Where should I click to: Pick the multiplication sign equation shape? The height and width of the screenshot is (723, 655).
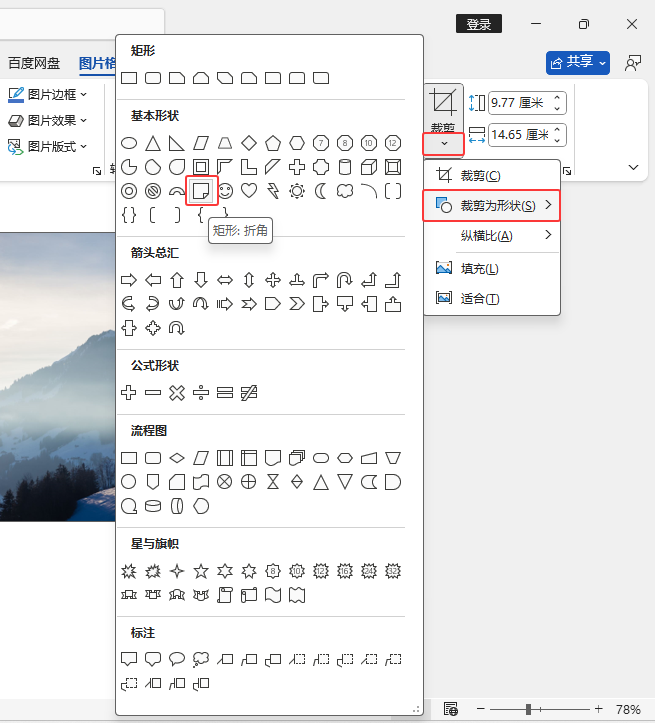[x=177, y=393]
